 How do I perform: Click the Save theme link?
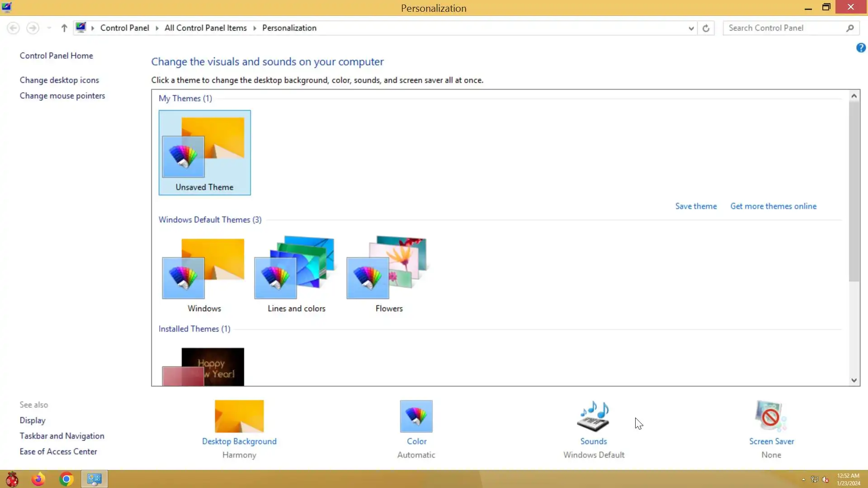[696, 206]
